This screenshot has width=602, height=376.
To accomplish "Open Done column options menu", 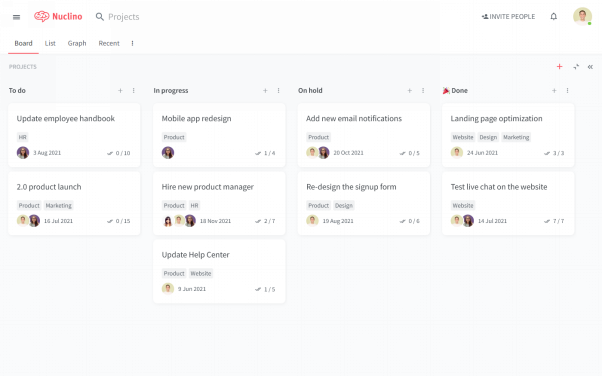I will point(567,91).
